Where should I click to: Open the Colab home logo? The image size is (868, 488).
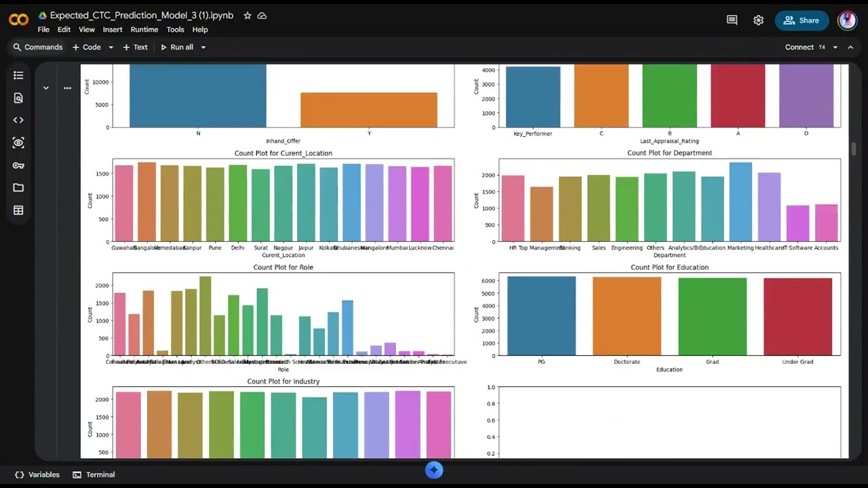(18, 20)
